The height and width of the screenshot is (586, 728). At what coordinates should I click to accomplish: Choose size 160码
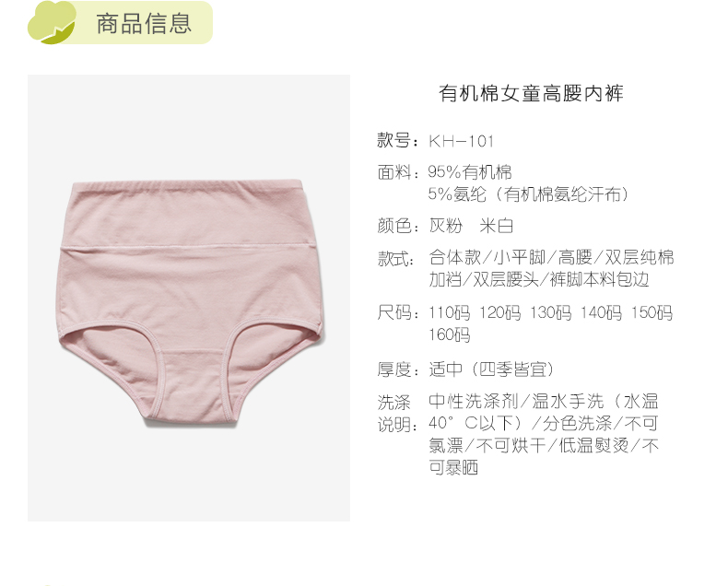449,334
